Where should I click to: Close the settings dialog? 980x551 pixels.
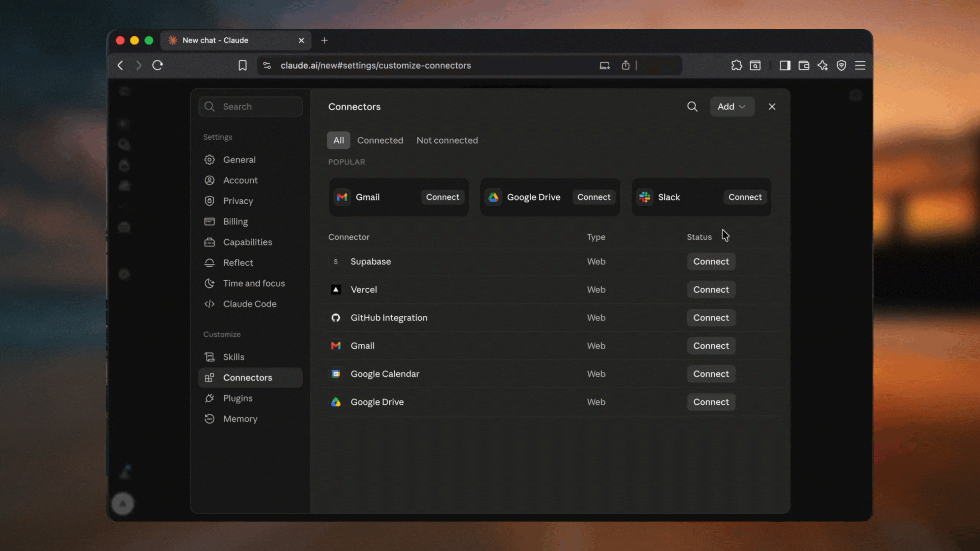click(x=772, y=106)
